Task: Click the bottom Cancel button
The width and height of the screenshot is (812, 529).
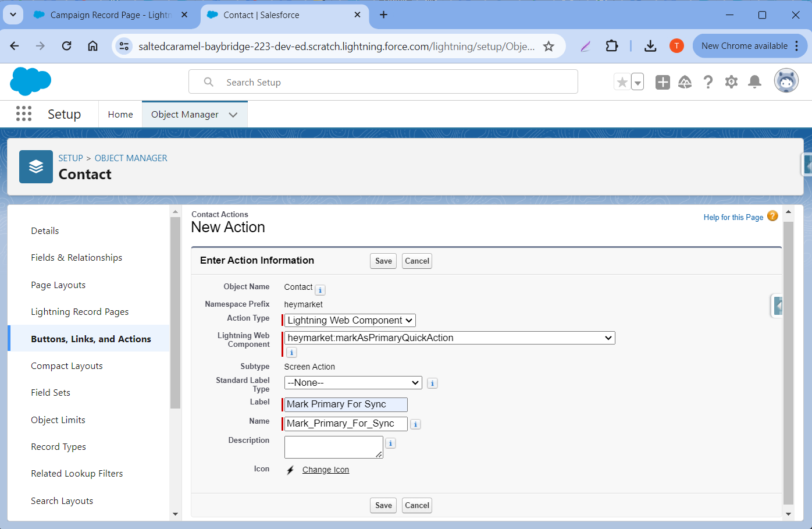Action: point(417,505)
